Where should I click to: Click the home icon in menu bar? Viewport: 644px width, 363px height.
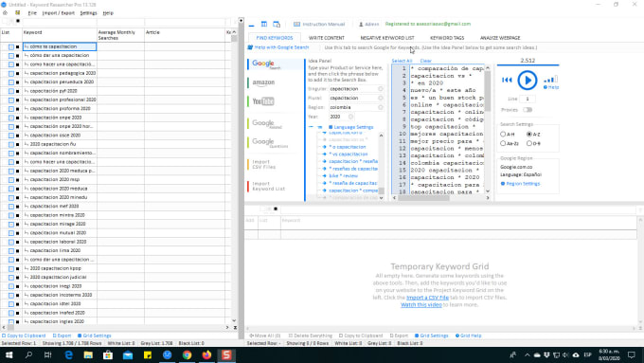pos(5,13)
